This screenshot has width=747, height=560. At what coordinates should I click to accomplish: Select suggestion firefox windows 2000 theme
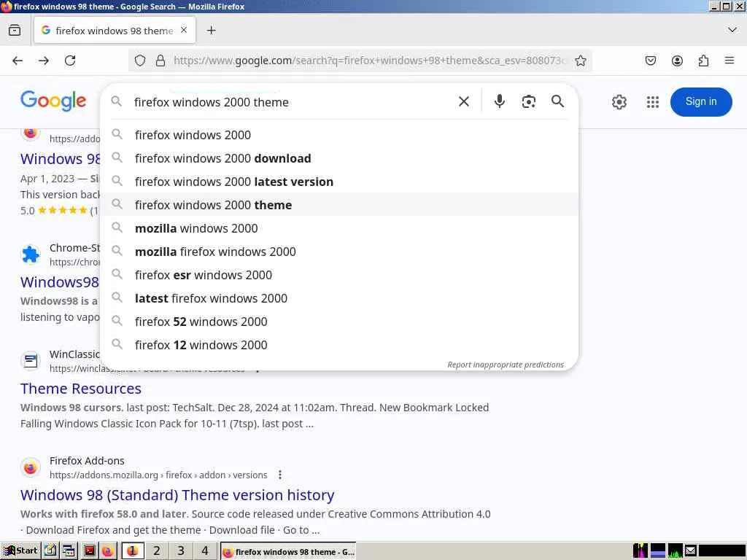pyautogui.click(x=340, y=205)
